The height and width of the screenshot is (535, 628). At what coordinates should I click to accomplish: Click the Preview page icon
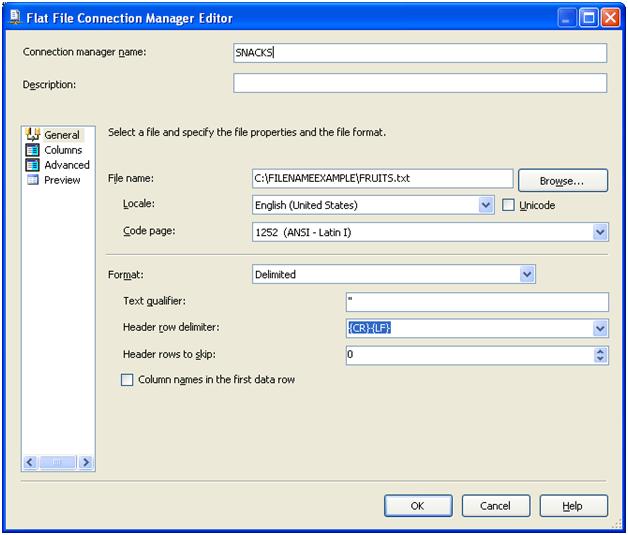point(32,180)
